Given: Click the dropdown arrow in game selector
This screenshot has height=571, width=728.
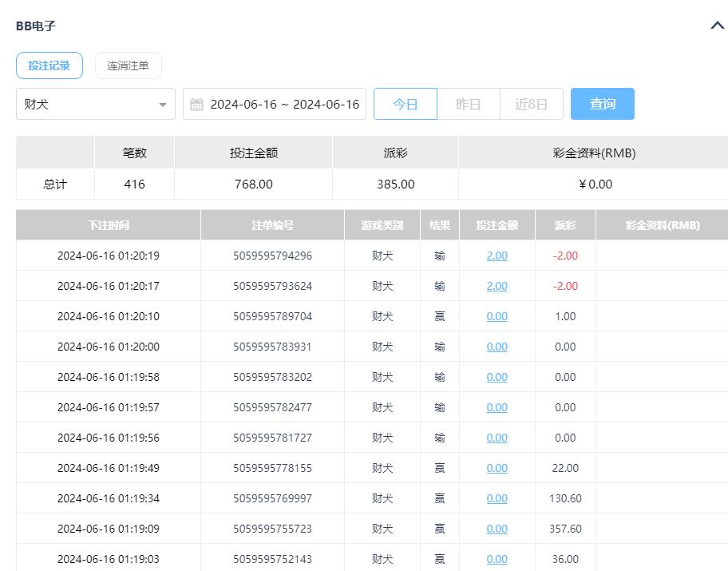Looking at the screenshot, I should point(163,105).
